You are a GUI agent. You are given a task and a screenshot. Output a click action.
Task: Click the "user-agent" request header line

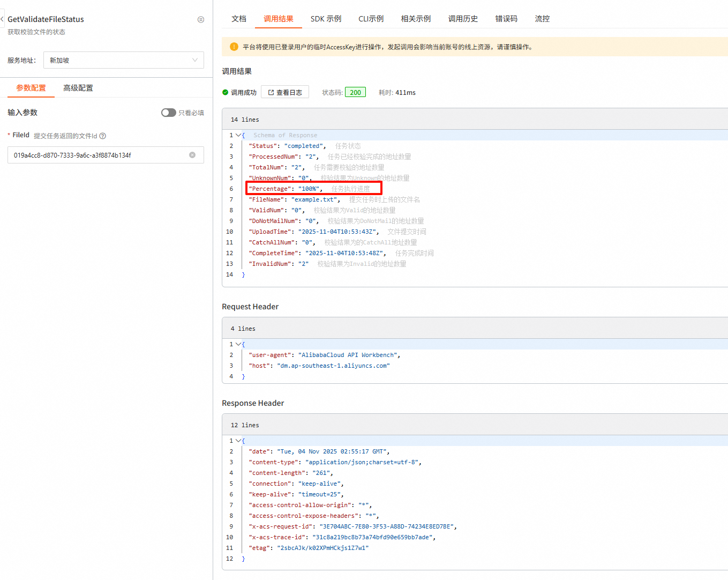tap(325, 355)
